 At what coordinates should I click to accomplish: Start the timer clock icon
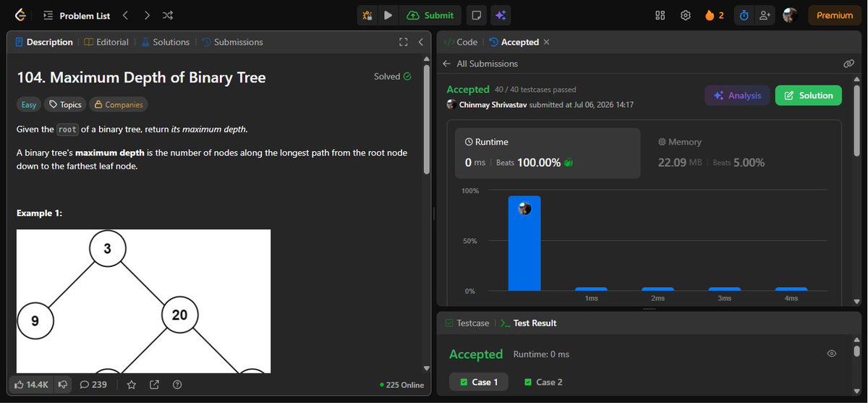743,15
